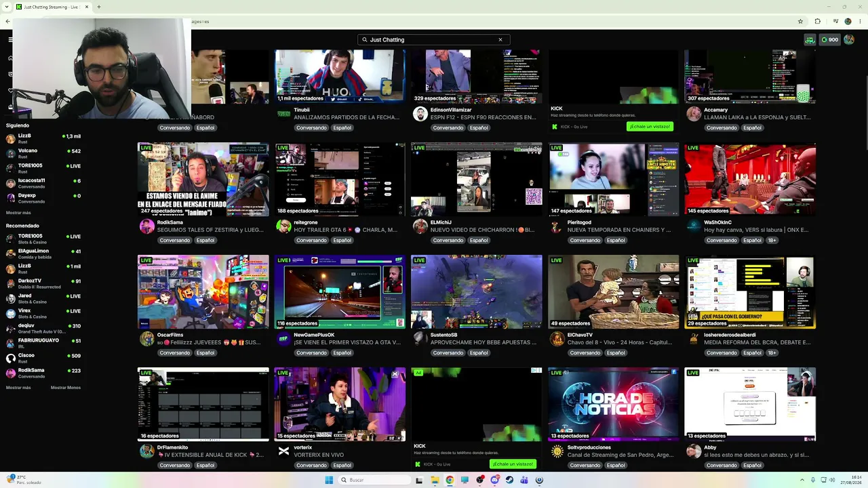Open the Tinubii stream thumbnail
The height and width of the screenshot is (488, 868).
coord(340,76)
